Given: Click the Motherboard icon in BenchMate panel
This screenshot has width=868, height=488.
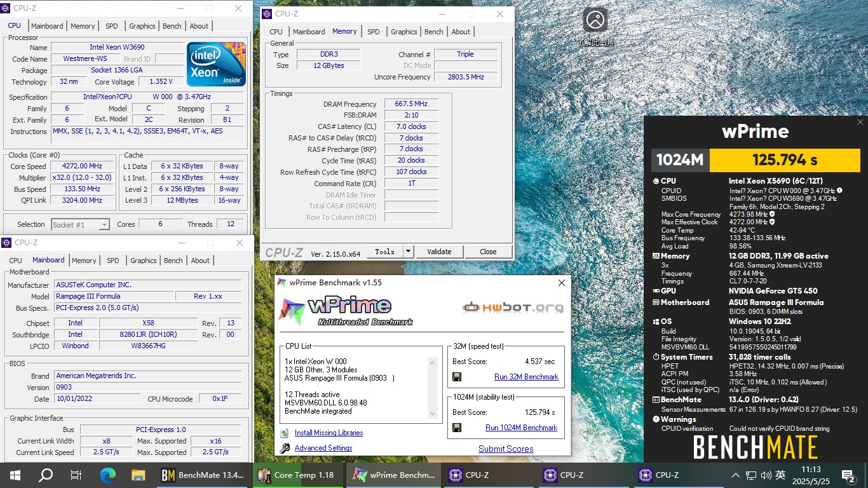Looking at the screenshot, I should pos(656,302).
